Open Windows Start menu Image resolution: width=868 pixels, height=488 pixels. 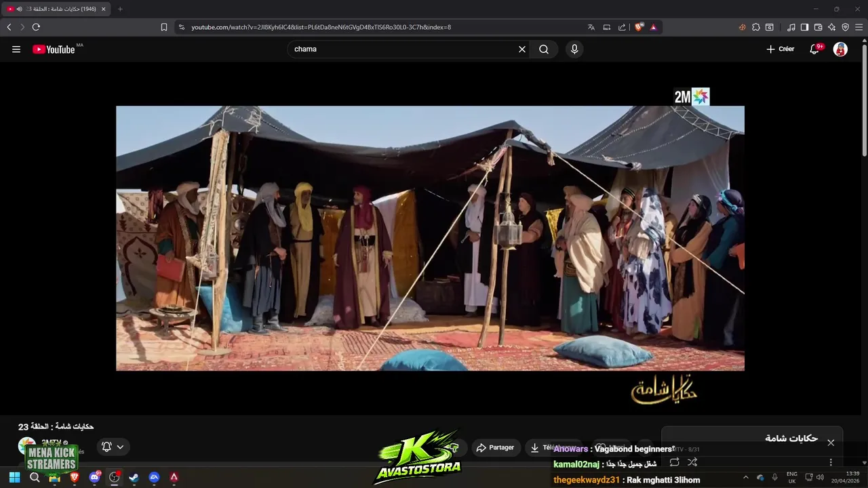pyautogui.click(x=14, y=477)
